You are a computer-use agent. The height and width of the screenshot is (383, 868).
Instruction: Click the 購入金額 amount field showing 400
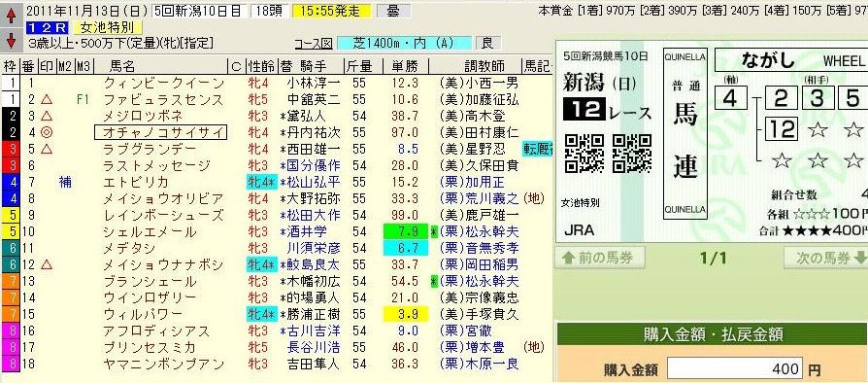click(x=736, y=368)
